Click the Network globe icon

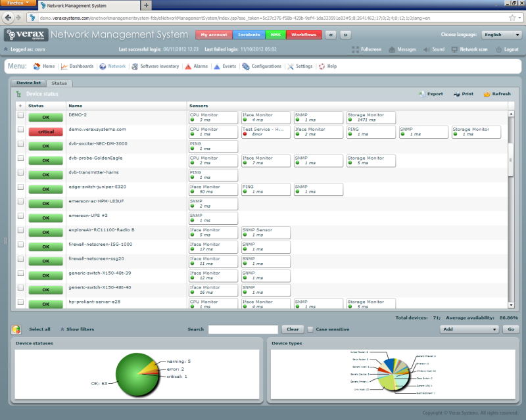pyautogui.click(x=103, y=66)
